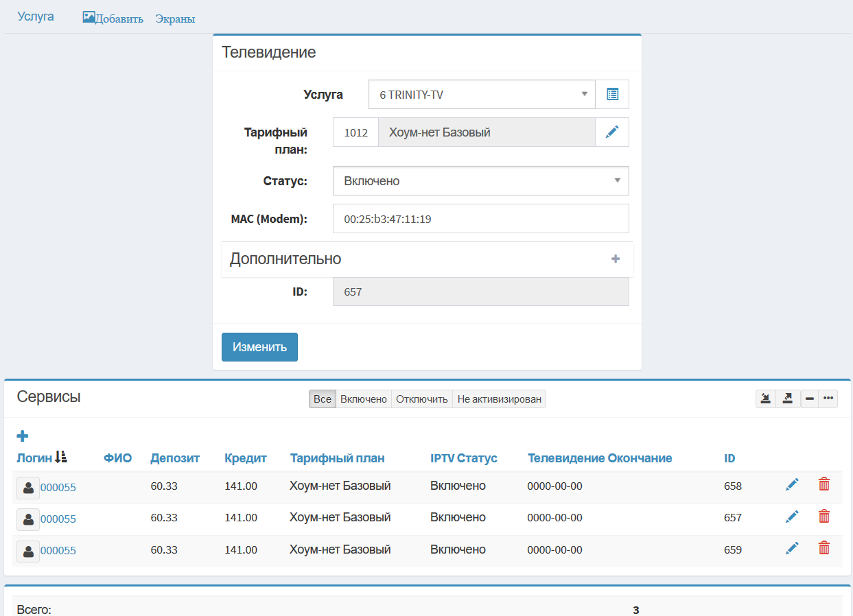Open the three-dots menu in Сервисы panel
Screen dimensions: 853x616
pyautogui.click(x=828, y=399)
